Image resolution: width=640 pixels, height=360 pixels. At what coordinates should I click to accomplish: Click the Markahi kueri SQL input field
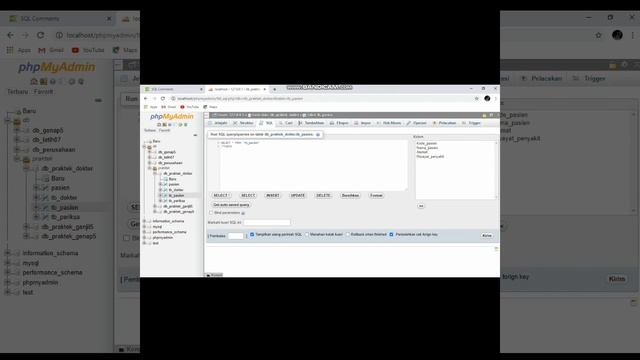(x=267, y=222)
